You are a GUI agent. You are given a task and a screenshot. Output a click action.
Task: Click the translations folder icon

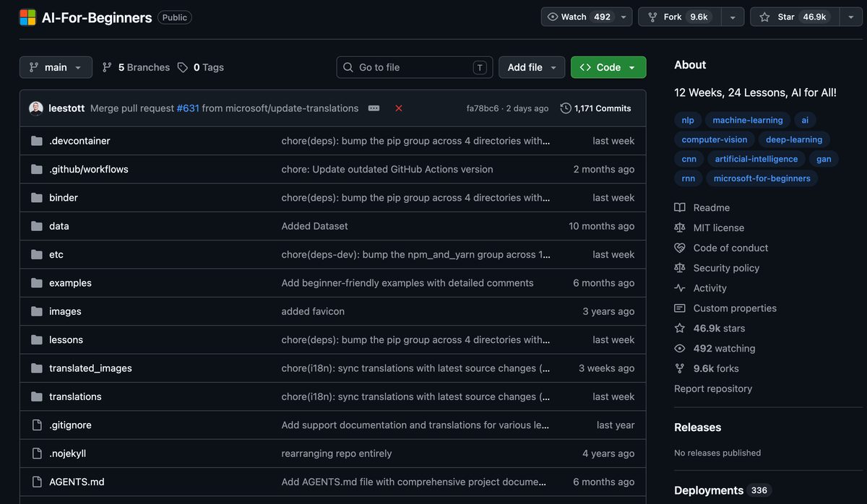pos(37,396)
